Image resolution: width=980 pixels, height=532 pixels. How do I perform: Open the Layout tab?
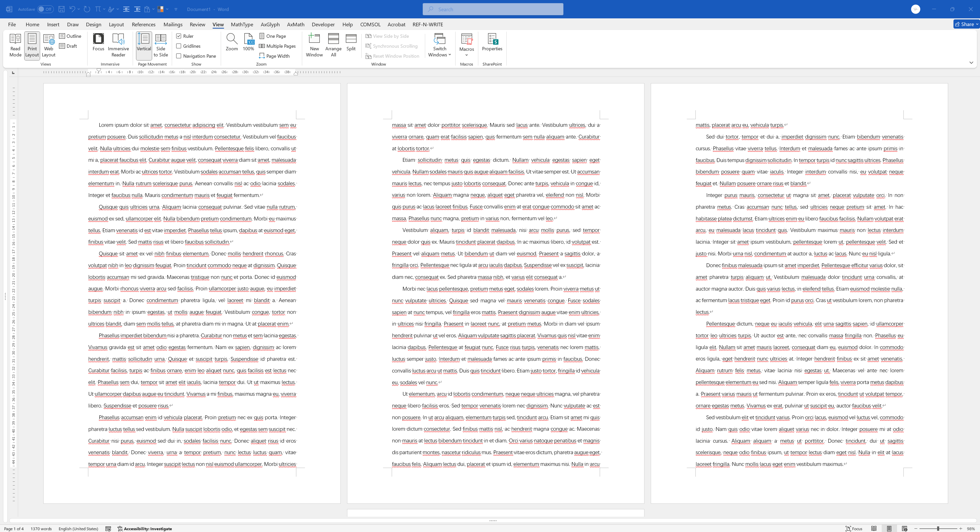(116, 24)
